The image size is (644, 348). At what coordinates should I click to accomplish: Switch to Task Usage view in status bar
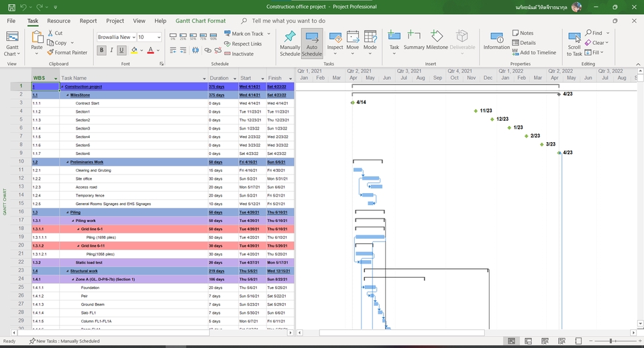click(x=528, y=341)
